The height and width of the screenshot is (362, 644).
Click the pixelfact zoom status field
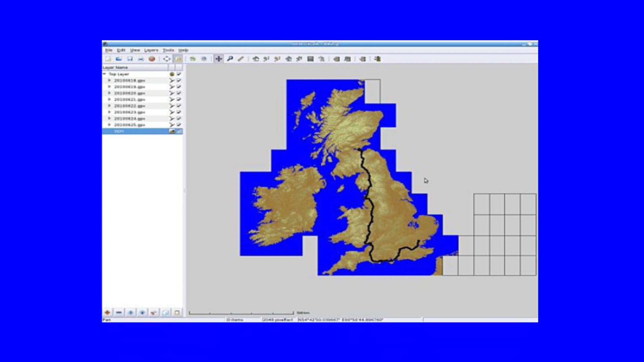tap(278, 320)
